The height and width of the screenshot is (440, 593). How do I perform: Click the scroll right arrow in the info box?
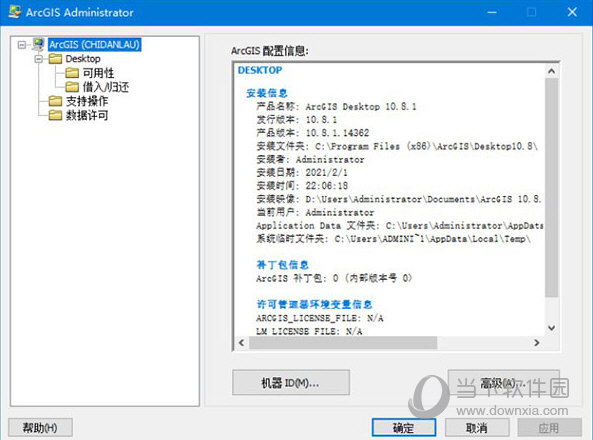tap(537, 343)
